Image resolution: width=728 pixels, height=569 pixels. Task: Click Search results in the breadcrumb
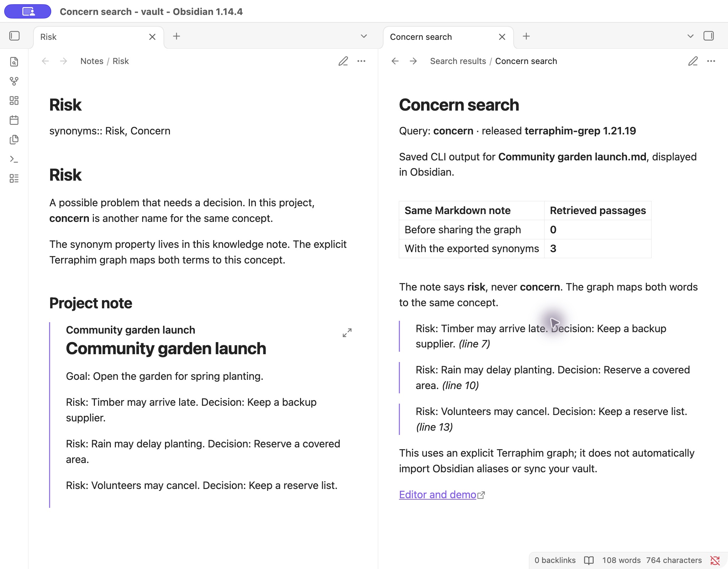pyautogui.click(x=458, y=61)
